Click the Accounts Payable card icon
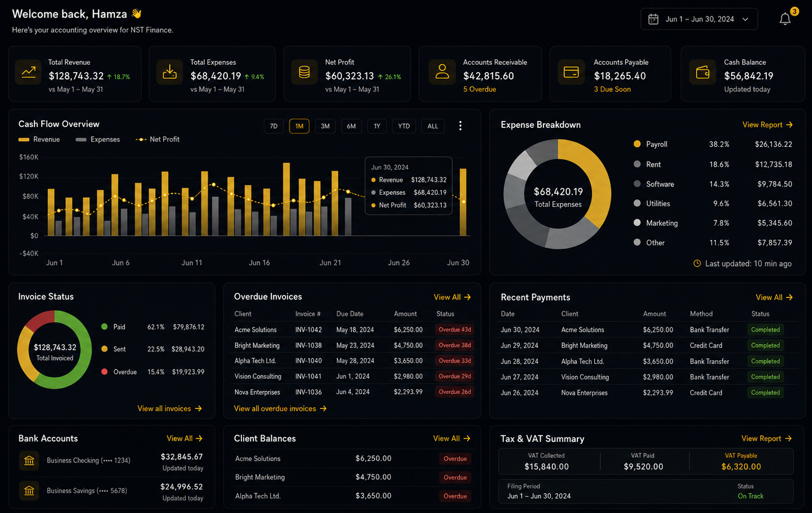Image resolution: width=812 pixels, height=513 pixels. [x=571, y=73]
